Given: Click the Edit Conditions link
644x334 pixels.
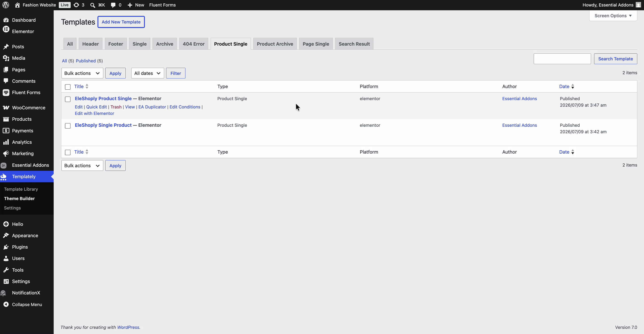Looking at the screenshot, I should click(185, 107).
